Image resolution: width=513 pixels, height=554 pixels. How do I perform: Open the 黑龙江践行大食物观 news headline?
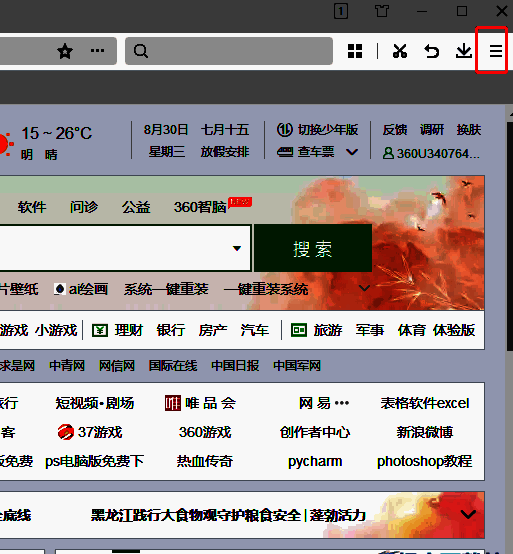pyautogui.click(x=228, y=515)
